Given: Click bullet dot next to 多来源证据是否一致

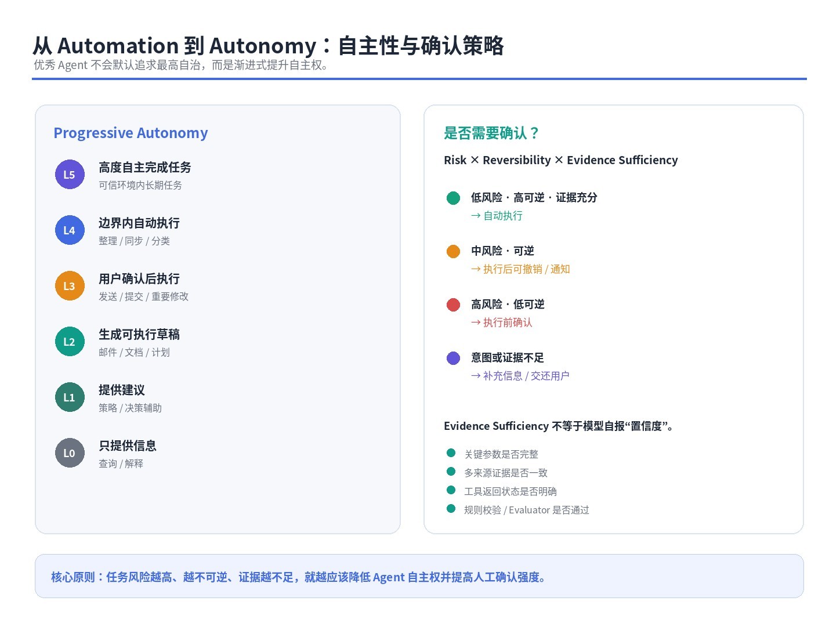Looking at the screenshot, I should pyautogui.click(x=451, y=472).
